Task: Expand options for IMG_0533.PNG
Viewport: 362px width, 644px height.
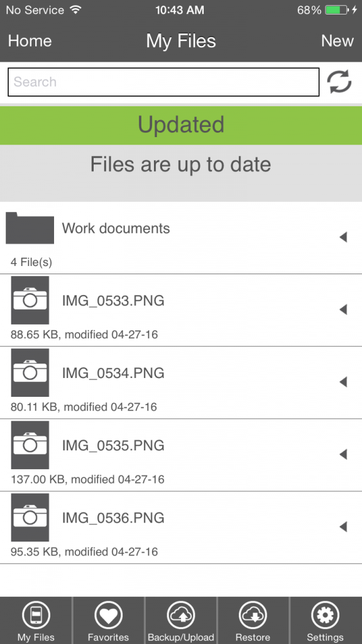Action: point(344,309)
